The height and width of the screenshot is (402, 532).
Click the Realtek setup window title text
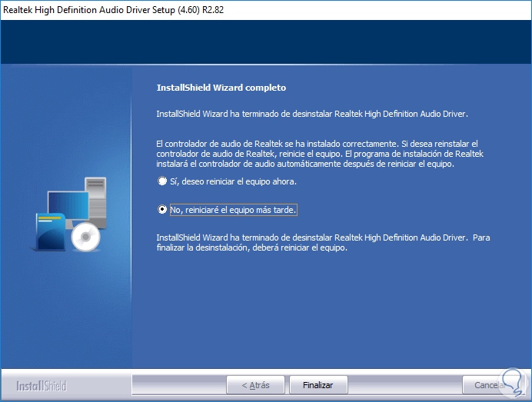113,10
